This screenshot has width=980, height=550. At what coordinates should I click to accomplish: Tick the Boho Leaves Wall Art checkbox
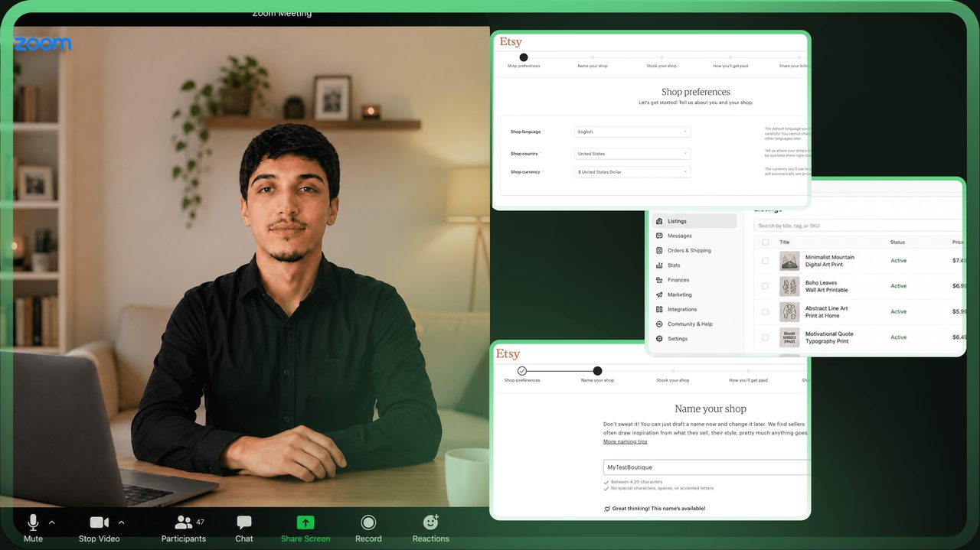(766, 286)
